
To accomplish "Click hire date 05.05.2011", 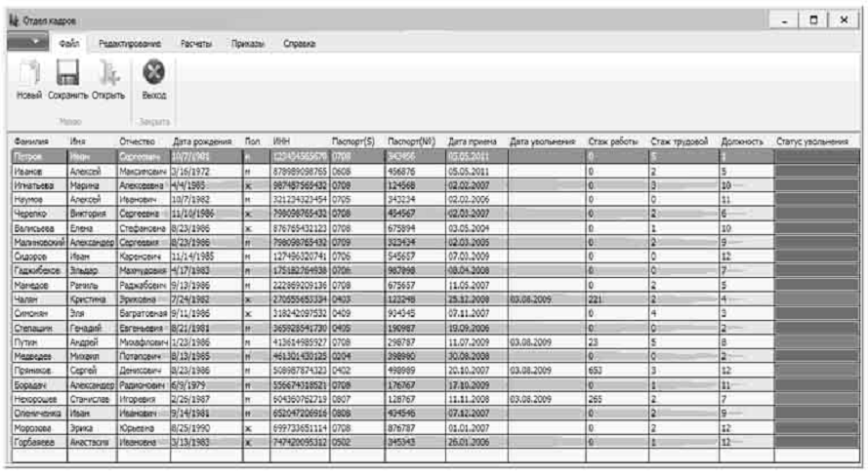I will tap(476, 172).
